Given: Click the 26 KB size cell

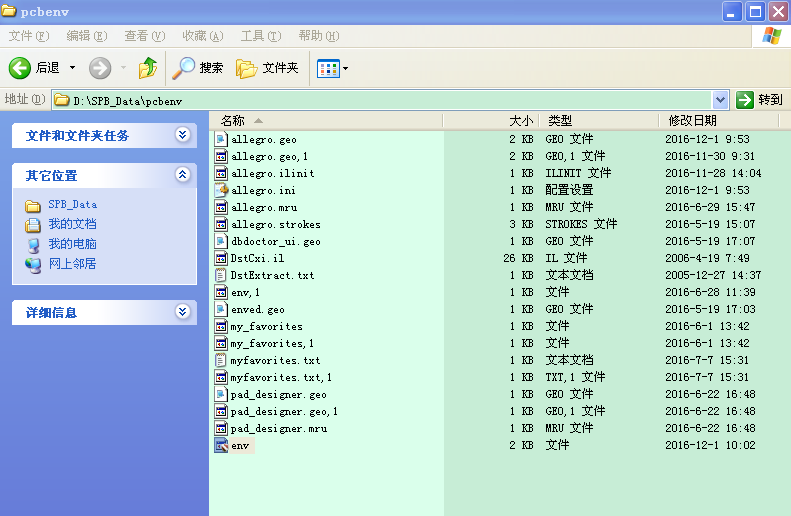Looking at the screenshot, I should click(518, 258).
